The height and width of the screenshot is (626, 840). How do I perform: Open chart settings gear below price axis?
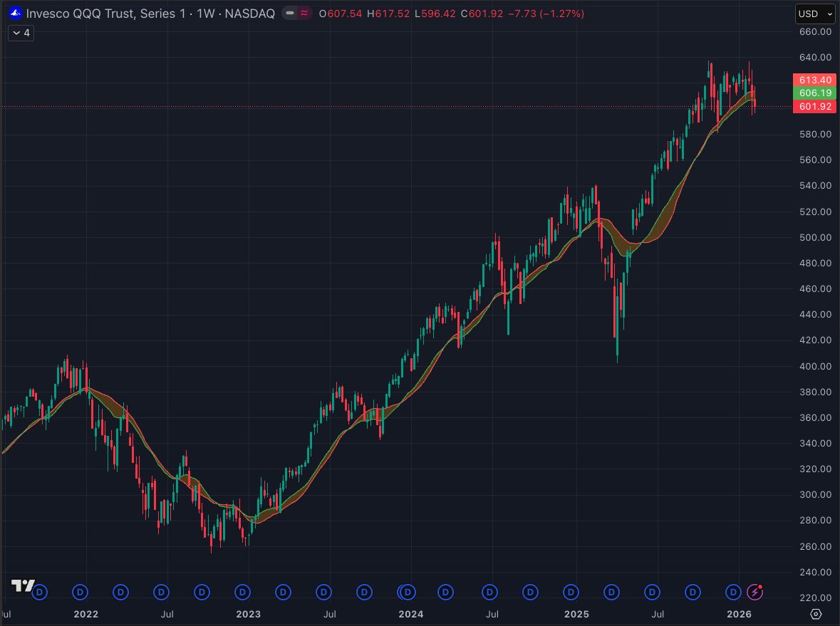[815, 614]
